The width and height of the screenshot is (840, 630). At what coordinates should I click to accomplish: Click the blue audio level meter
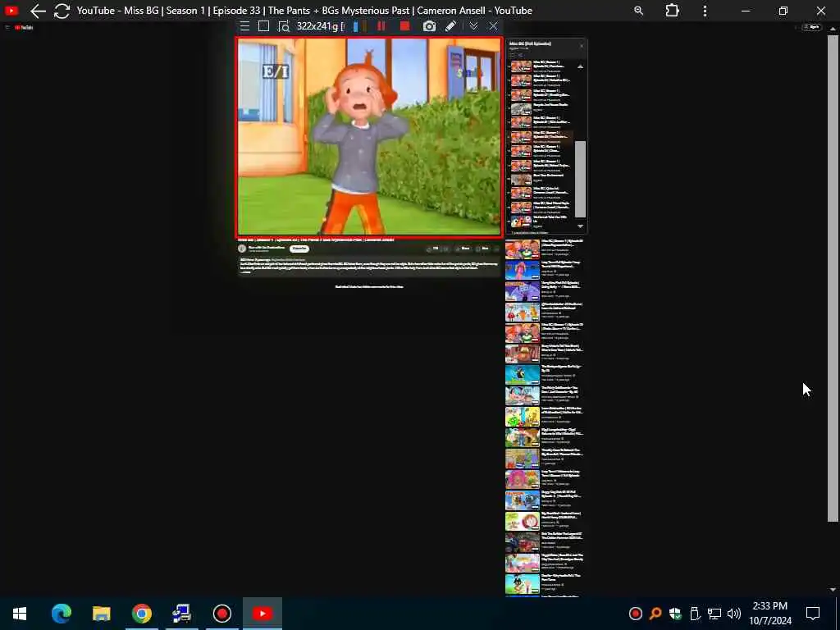click(356, 26)
